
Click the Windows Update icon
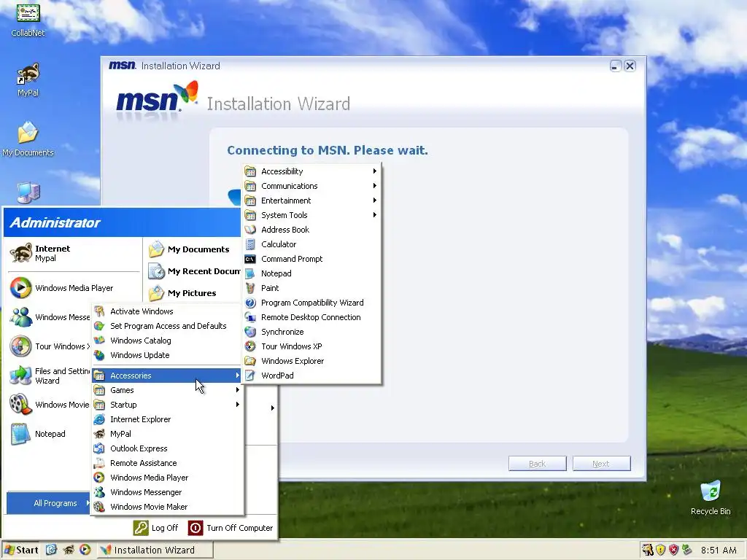tap(99, 355)
